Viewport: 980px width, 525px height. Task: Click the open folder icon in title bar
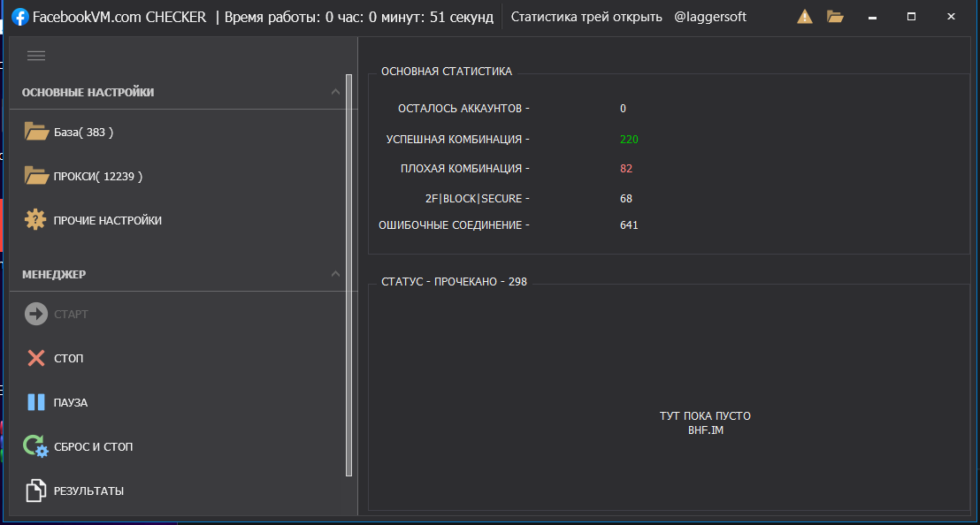tap(836, 17)
